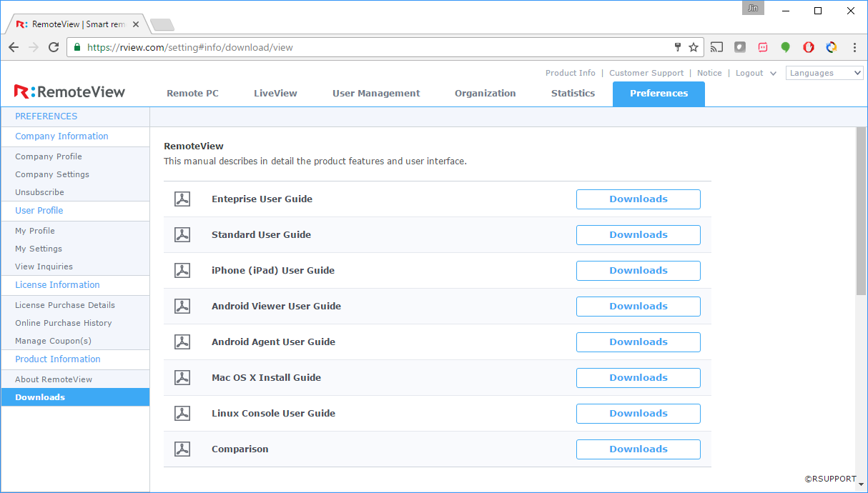Viewport: 868px width, 493px height.
Task: Open a new browser tab
Action: (162, 25)
